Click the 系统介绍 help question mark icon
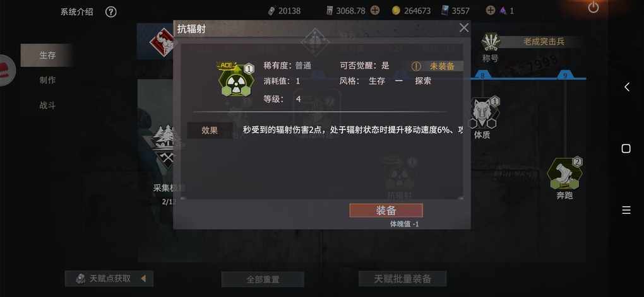 [111, 12]
